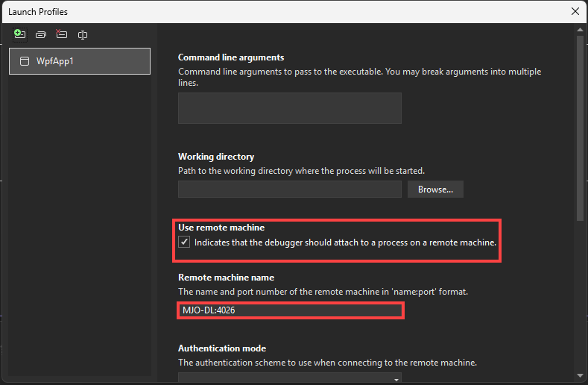Open the Authentication mode dropdown
The width and height of the screenshot is (588, 385).
(x=289, y=378)
